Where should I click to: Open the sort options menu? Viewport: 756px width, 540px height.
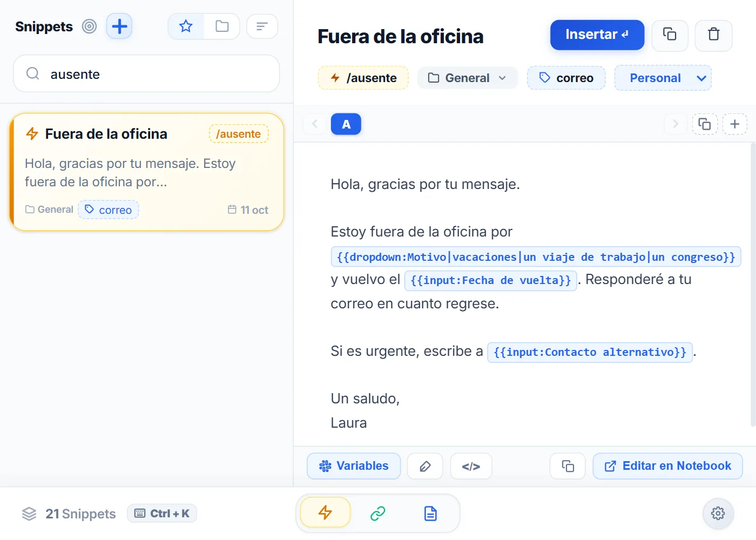pyautogui.click(x=262, y=26)
